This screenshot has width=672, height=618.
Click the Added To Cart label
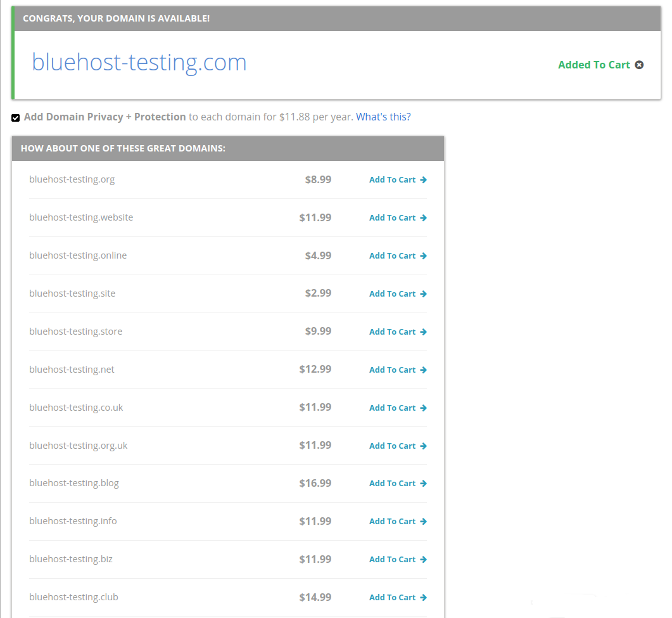click(x=594, y=65)
